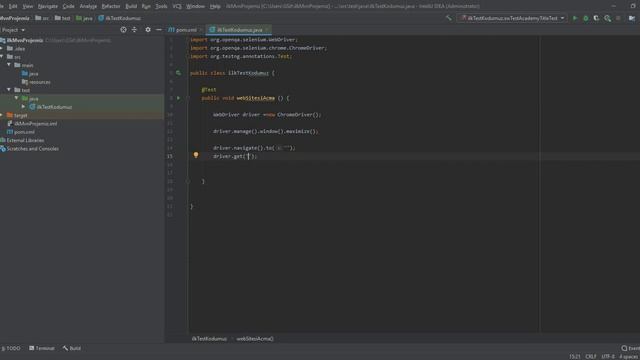Select the java folder under main

coord(30,73)
